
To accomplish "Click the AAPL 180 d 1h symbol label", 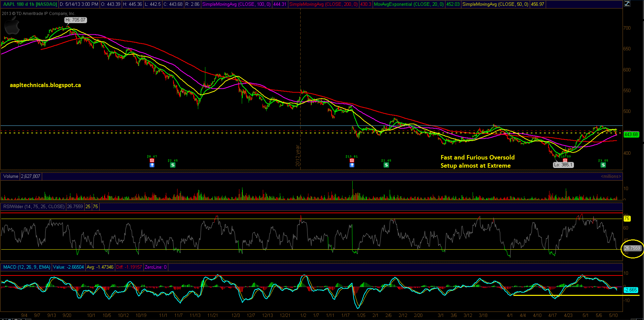I will pyautogui.click(x=30, y=4).
